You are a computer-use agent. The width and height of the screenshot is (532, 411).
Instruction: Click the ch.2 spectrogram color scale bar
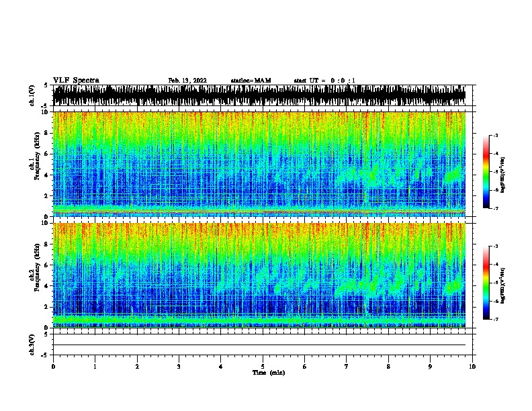tap(486, 283)
